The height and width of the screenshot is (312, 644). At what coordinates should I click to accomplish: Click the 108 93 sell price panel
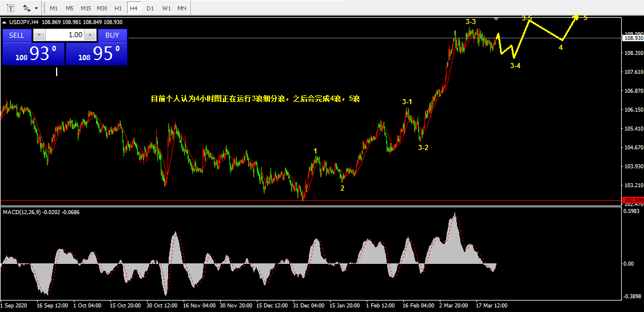tap(33, 54)
